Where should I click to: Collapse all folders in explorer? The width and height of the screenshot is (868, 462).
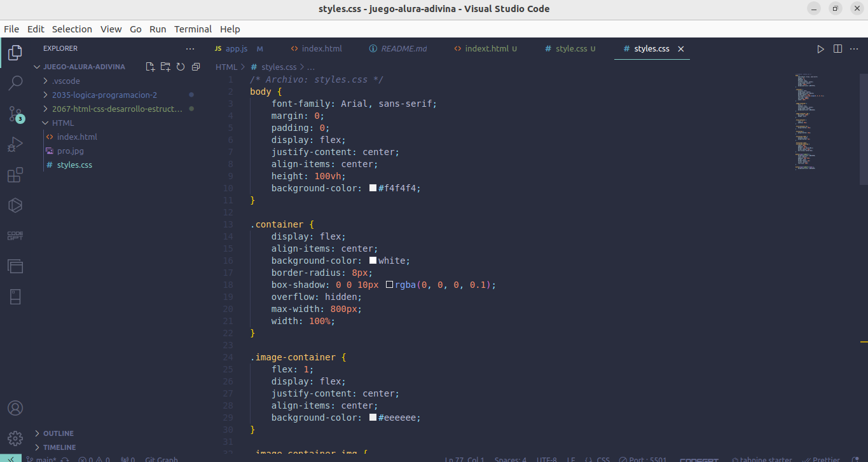(x=196, y=67)
